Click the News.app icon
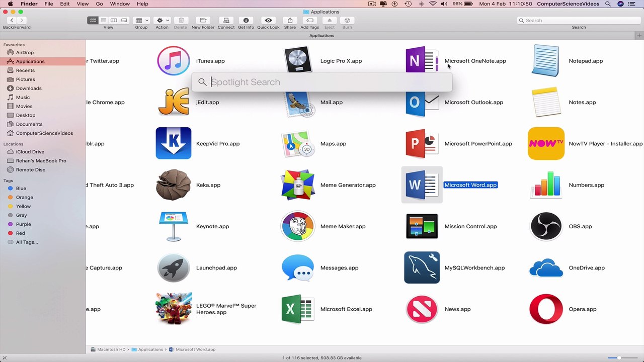Viewport: 644px width, 362px height. [x=422, y=309]
